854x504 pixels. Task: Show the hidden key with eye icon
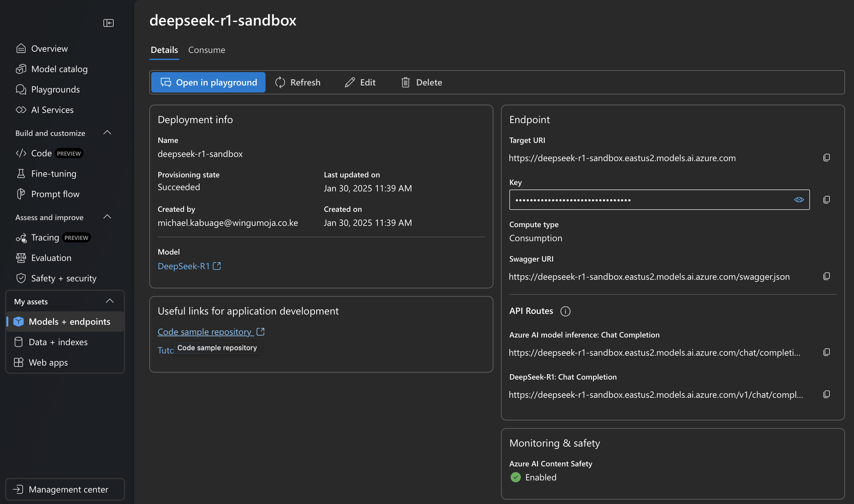coord(798,200)
